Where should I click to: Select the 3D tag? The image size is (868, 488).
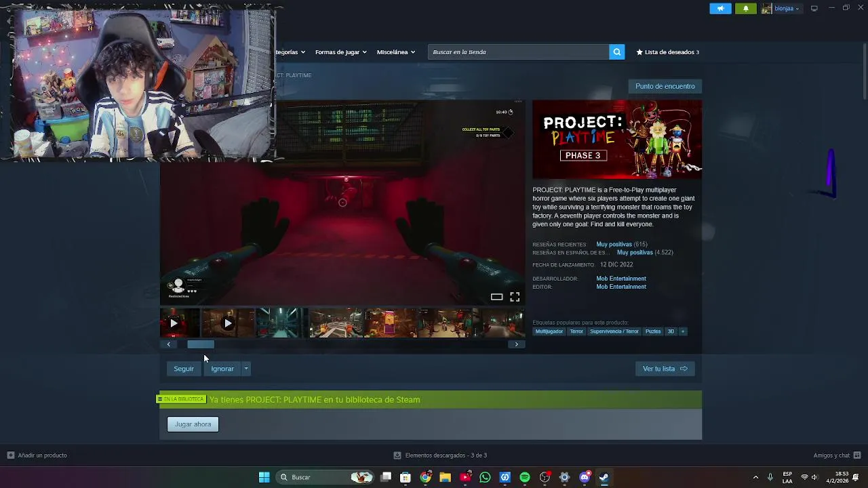coord(671,331)
